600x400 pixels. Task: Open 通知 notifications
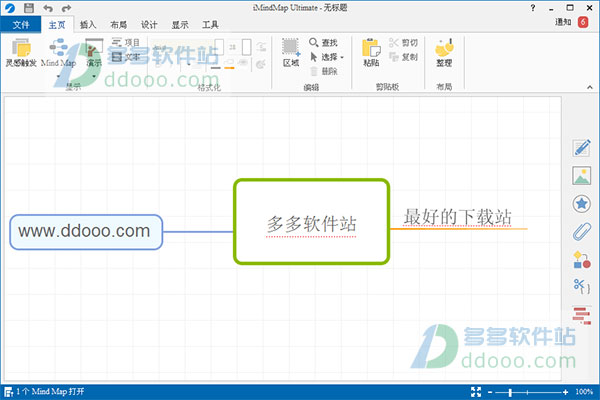(563, 22)
